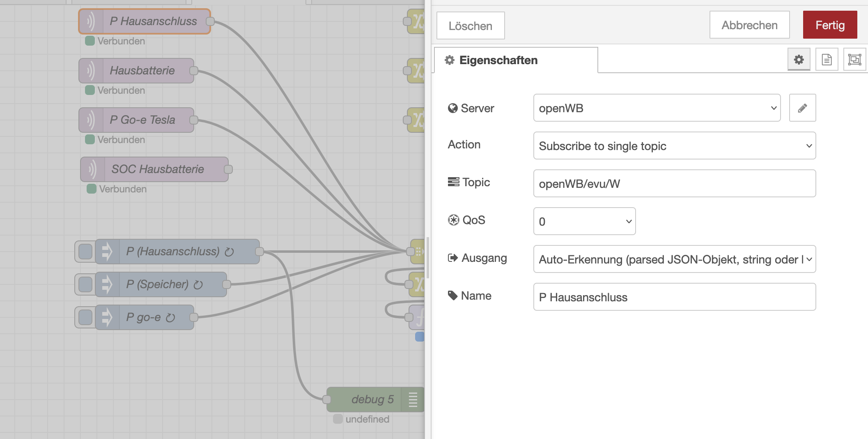The image size is (868, 439).
Task: Select the Hausbatterie MQTT node
Action: pyautogui.click(x=142, y=71)
